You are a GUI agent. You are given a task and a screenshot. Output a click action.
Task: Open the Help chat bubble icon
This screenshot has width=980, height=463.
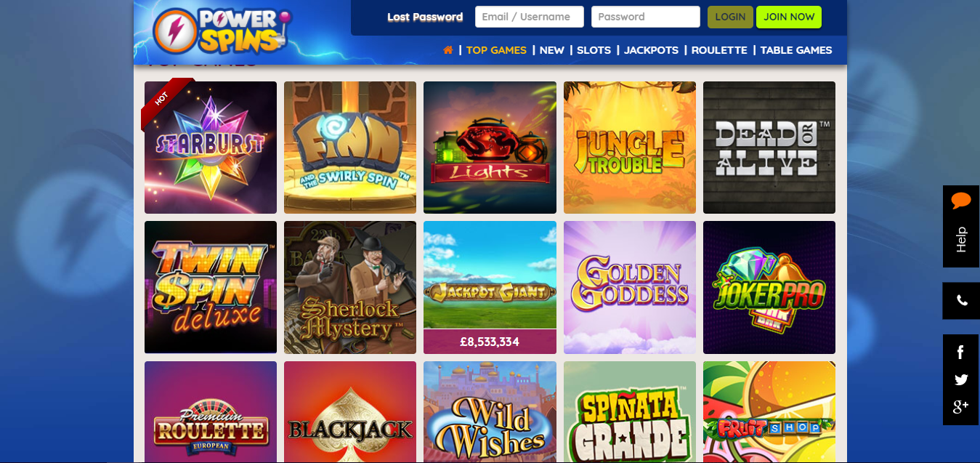[x=961, y=201]
